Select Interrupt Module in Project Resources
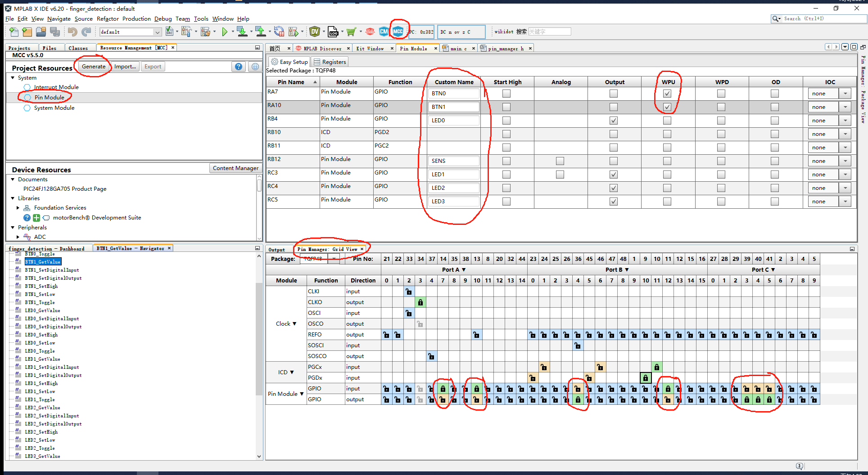The width and height of the screenshot is (868, 475). (x=56, y=87)
